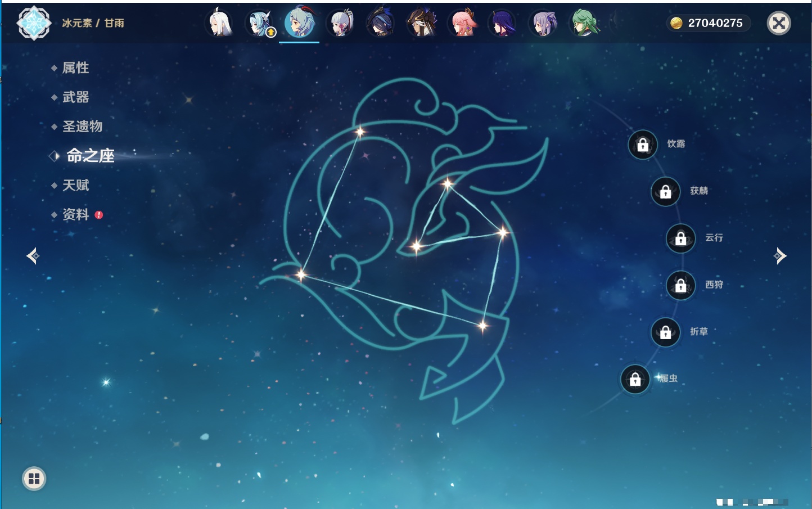Select the 命之座 constellation page
812x509 pixels.
(x=90, y=156)
